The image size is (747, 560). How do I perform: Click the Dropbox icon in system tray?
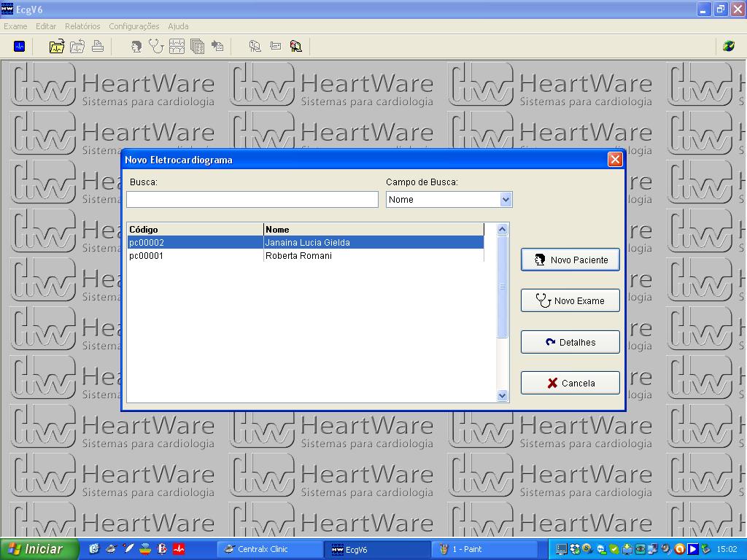pyautogui.click(x=575, y=550)
